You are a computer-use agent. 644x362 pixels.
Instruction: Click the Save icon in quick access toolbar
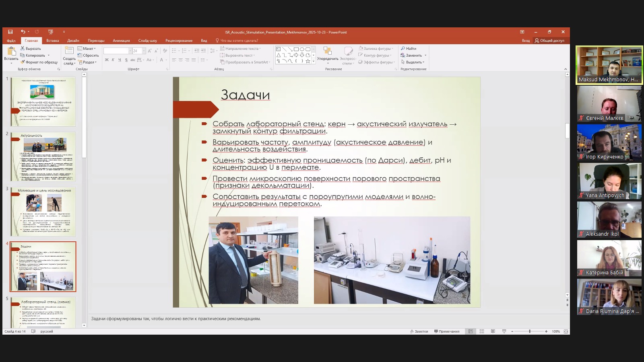click(10, 32)
